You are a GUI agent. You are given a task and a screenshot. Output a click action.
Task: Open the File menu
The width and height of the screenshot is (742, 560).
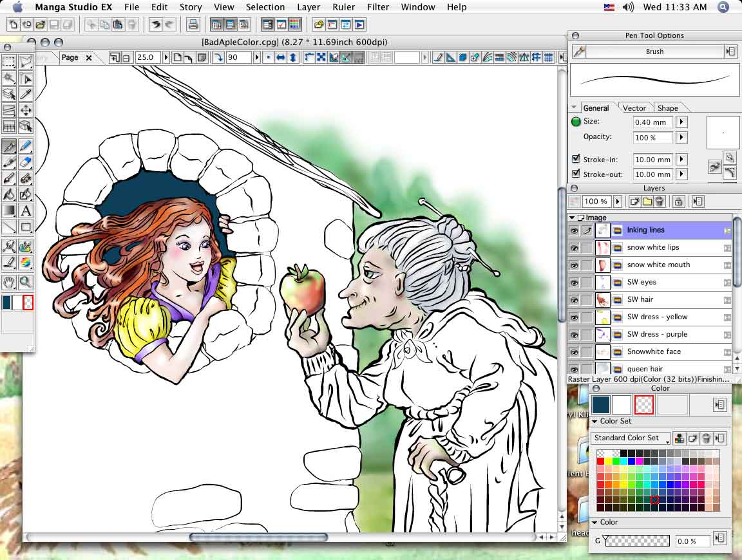131,7
